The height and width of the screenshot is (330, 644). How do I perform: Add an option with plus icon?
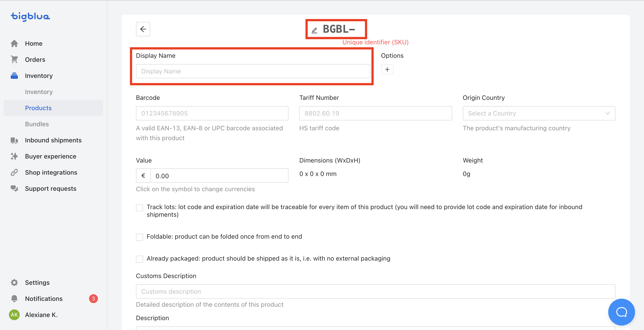387,69
